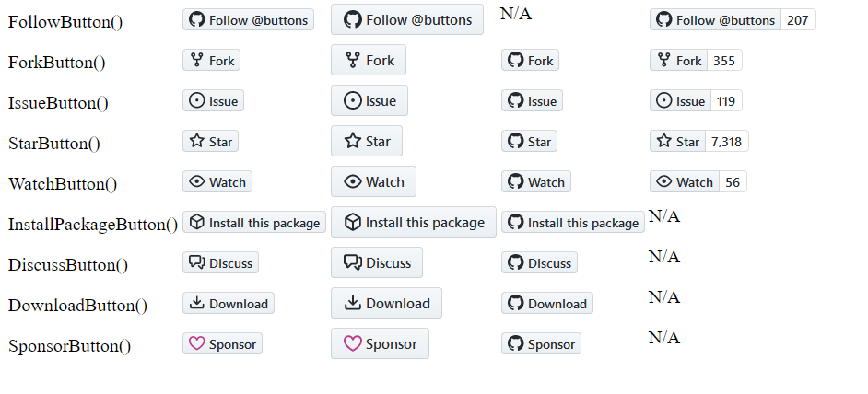Click the Star button beside the 7,318 count
The image size is (868, 394).
tap(677, 141)
